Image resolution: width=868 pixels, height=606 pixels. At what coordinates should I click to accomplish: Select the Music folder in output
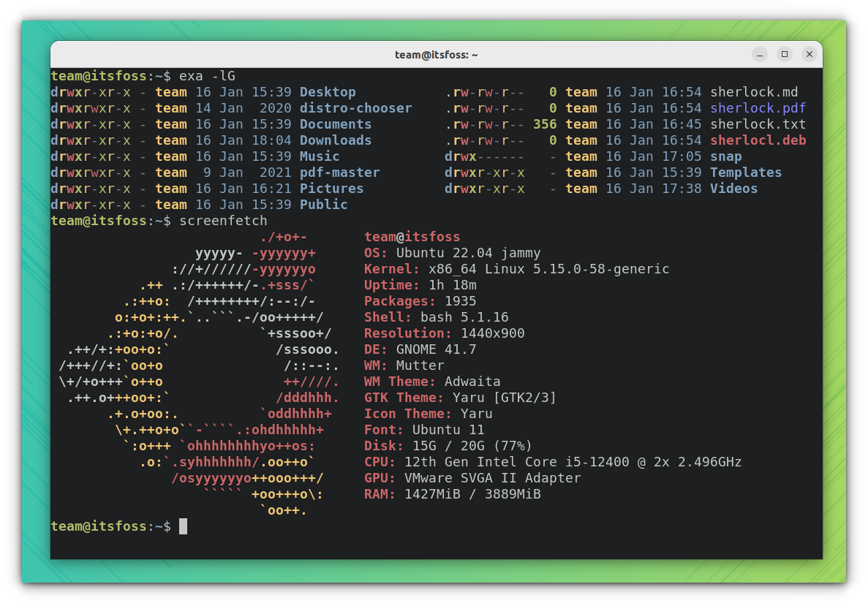click(x=320, y=156)
